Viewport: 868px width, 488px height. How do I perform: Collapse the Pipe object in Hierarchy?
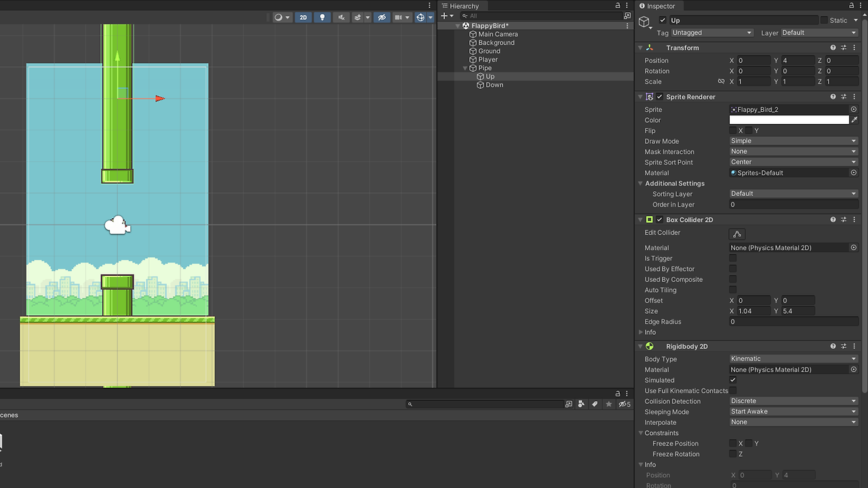pos(465,68)
